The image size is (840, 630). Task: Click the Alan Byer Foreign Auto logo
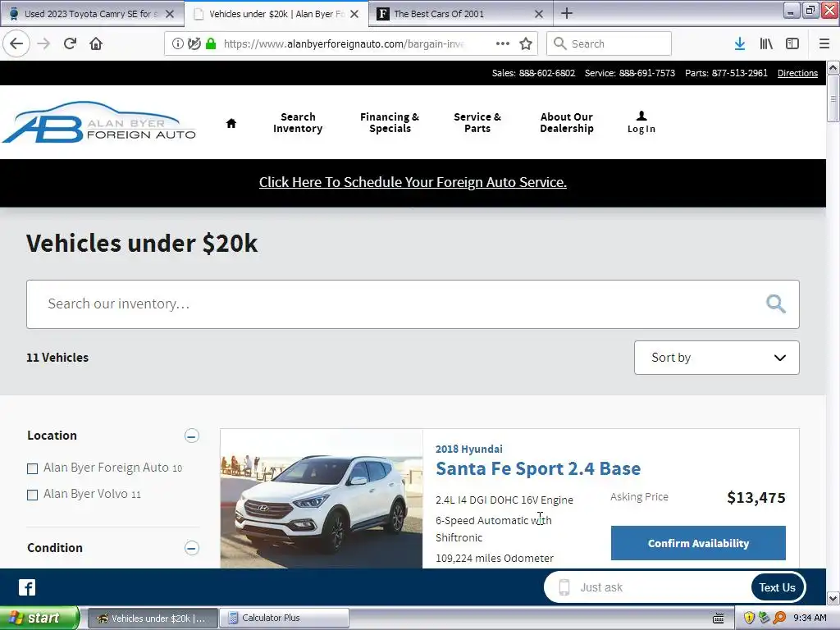[x=99, y=122]
